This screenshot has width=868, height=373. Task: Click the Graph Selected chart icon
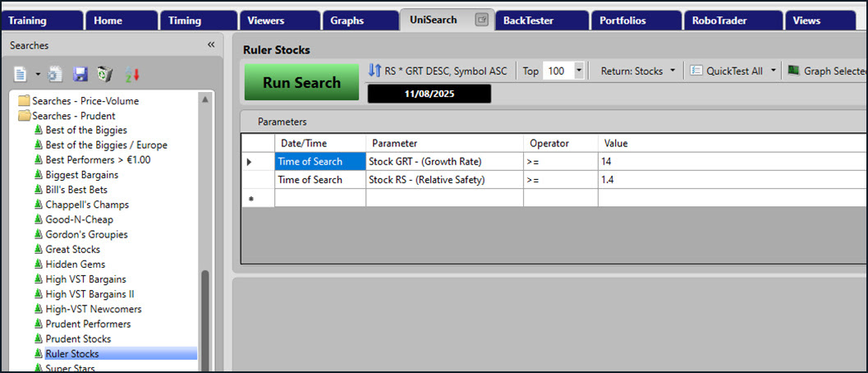coord(793,71)
